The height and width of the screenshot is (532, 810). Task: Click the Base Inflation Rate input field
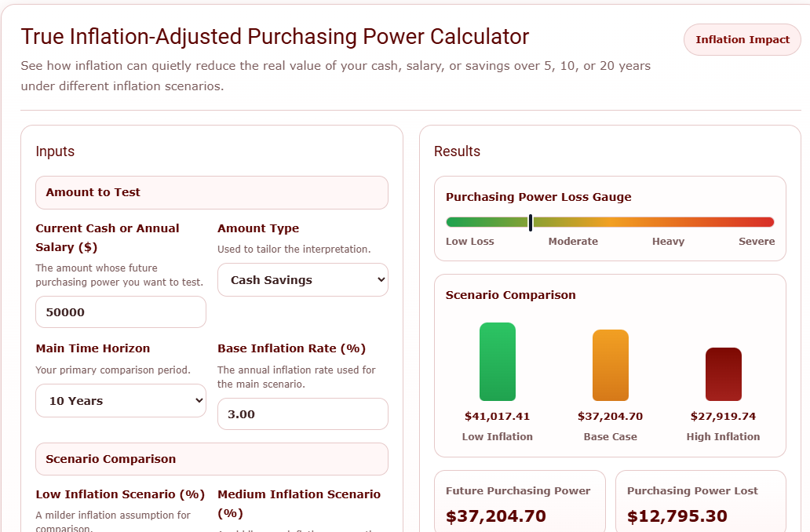coord(303,414)
